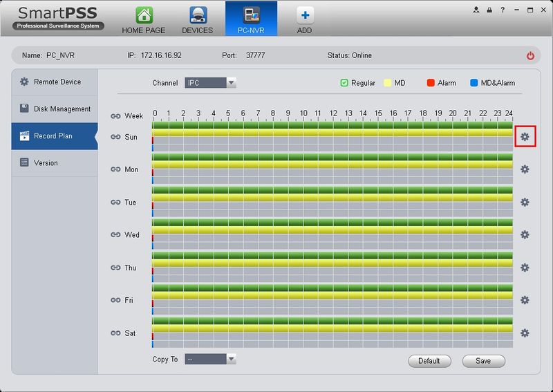Viewport: 553px width, 392px height.
Task: Open the Copy To dropdown
Action: click(232, 360)
